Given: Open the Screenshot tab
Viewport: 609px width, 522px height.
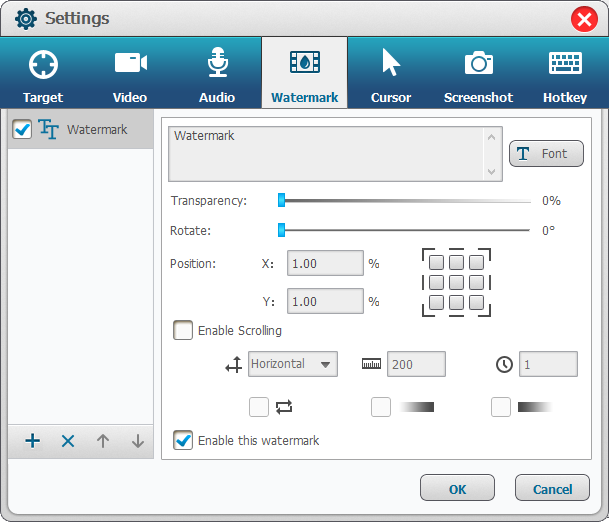Looking at the screenshot, I should [478, 75].
